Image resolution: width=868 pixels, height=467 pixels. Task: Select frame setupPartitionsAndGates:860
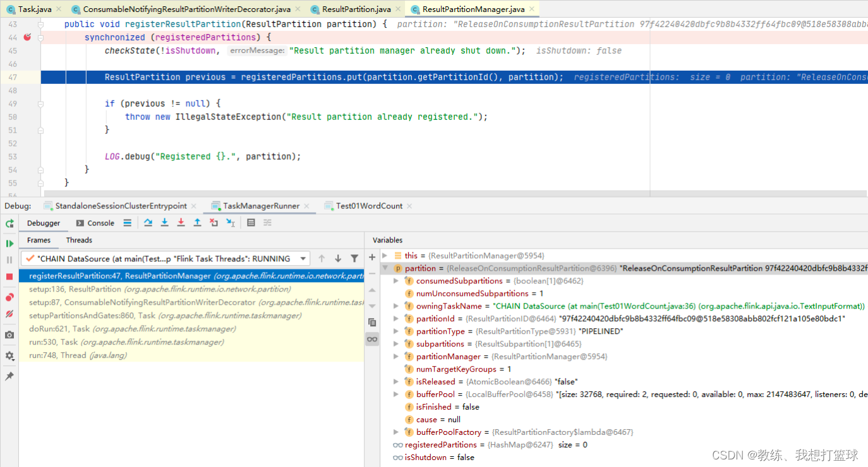pos(191,316)
